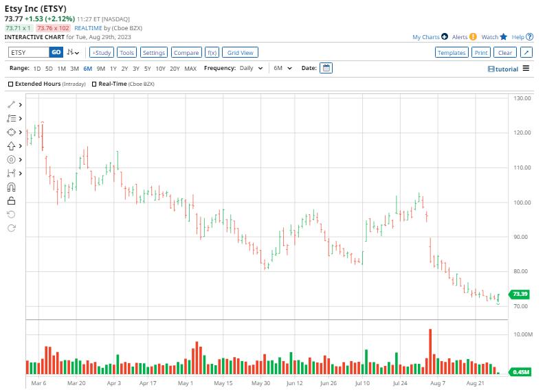The width and height of the screenshot is (545, 392).
Task: Expand the annotation list tool chevron
Action: (21, 118)
